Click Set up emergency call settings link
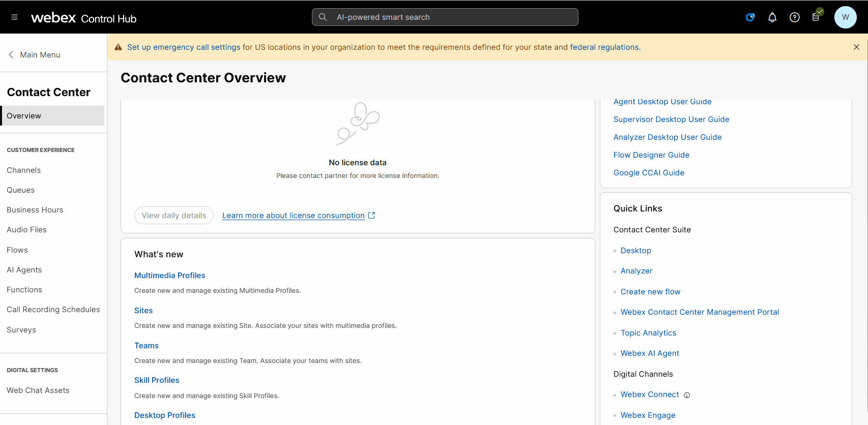The width and height of the screenshot is (868, 425). point(184,47)
